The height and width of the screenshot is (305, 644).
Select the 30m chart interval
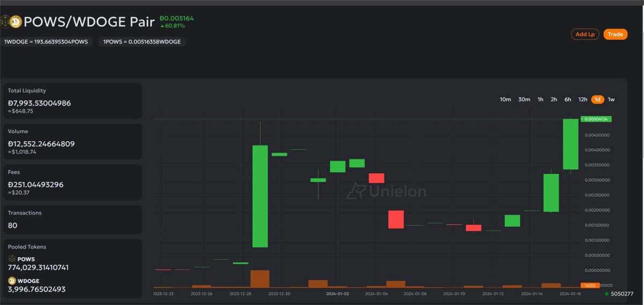click(524, 100)
